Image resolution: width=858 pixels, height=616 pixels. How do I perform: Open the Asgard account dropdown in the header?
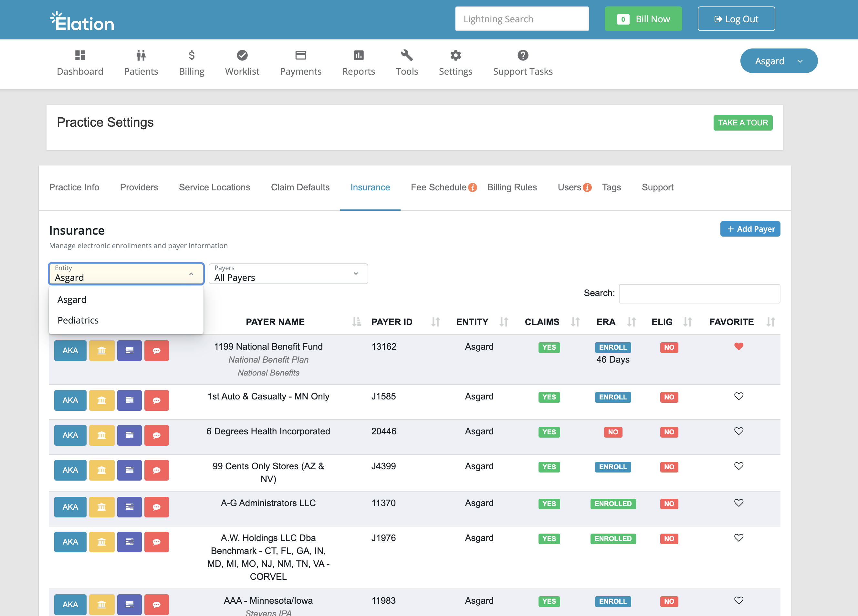coord(779,61)
